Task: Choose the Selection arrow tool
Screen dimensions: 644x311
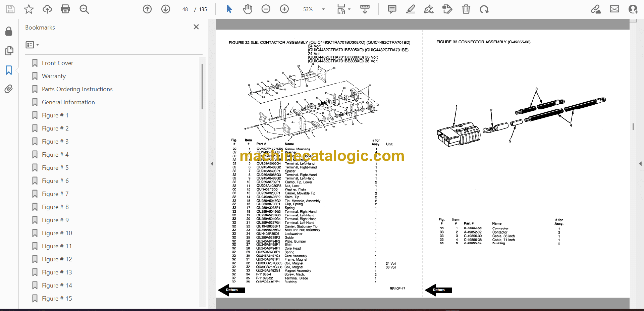Action: (229, 9)
